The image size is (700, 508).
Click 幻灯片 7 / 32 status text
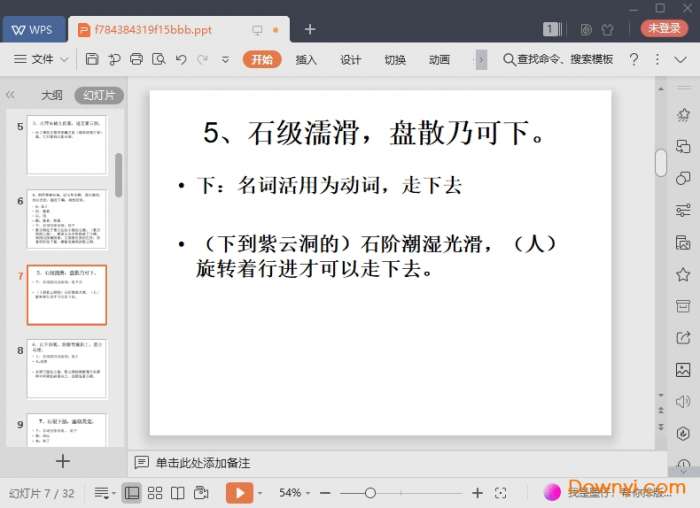pyautogui.click(x=42, y=493)
